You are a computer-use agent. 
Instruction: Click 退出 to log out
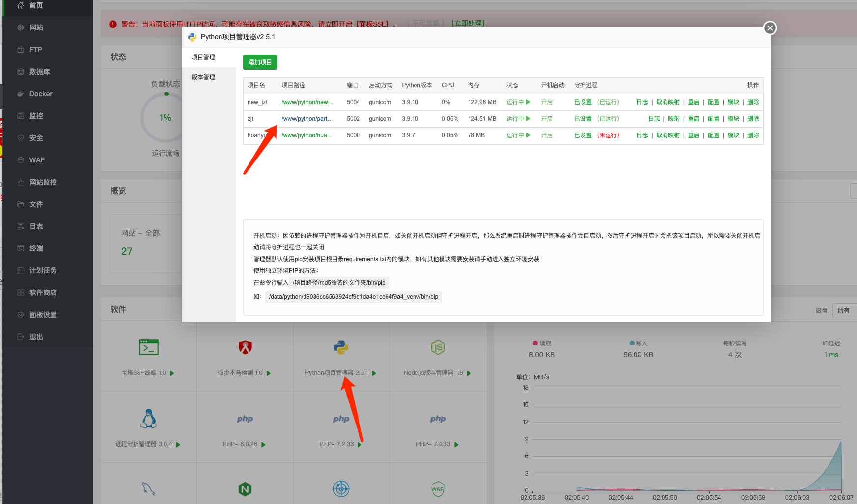pos(36,337)
